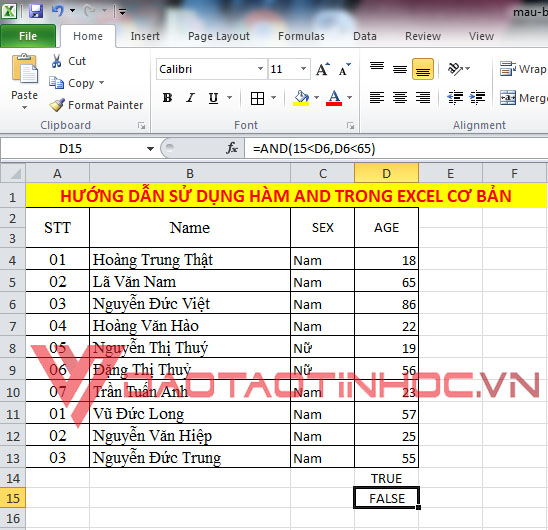Switch to the Home tab
Screen dimensions: 548x530
[88, 36]
